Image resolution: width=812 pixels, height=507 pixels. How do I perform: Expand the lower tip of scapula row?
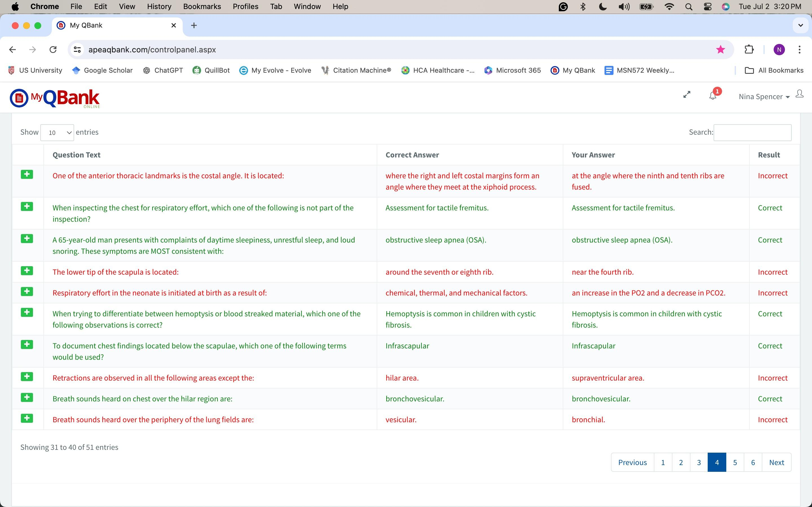27,271
